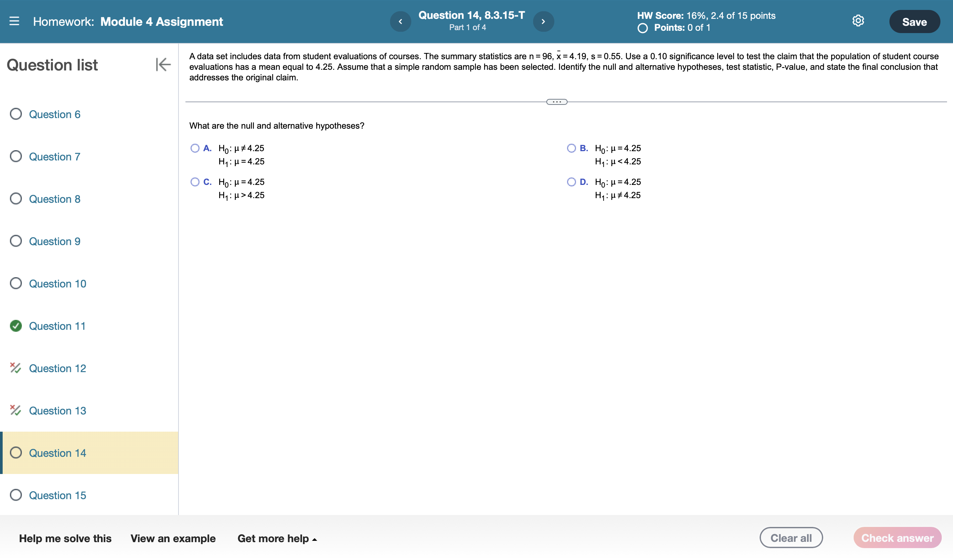
Task: Click the green checkmark beside Question 11
Action: point(16,326)
